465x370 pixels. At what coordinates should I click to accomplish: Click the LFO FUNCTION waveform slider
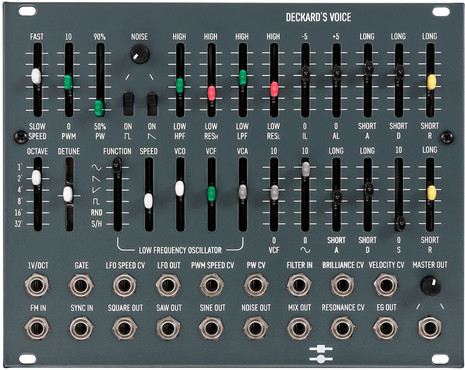pos(117,165)
